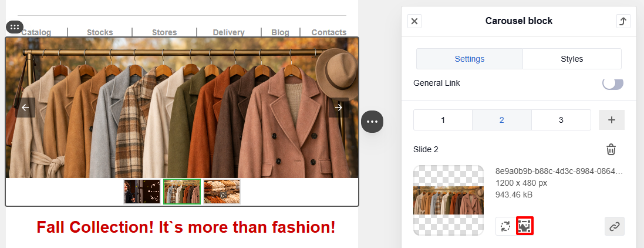Screen dimensions: 644x248
Task: Open the Delivery navigation link
Action: pos(228,32)
